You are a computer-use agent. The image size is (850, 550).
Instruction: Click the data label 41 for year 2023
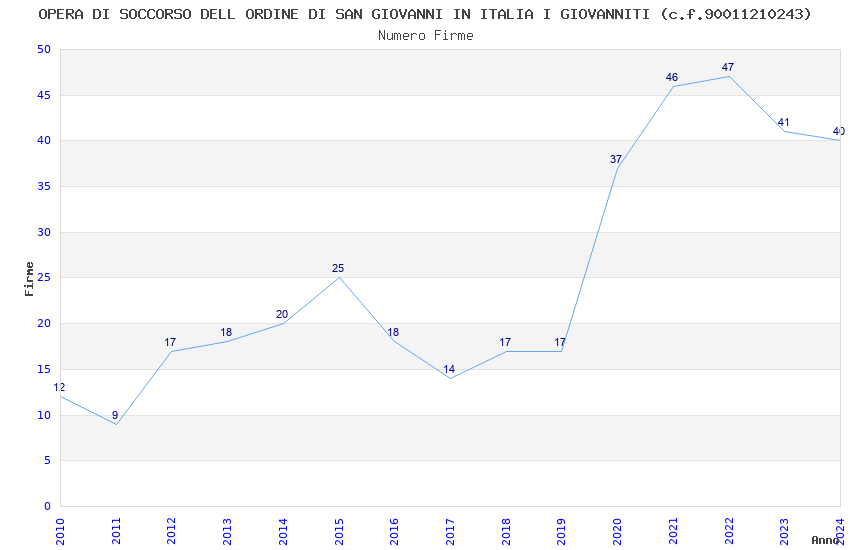click(x=783, y=122)
